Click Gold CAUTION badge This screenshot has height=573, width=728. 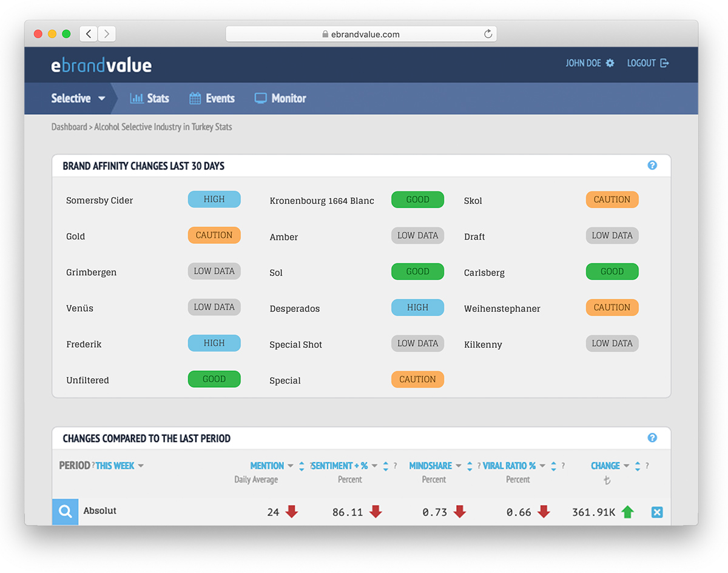pos(214,235)
